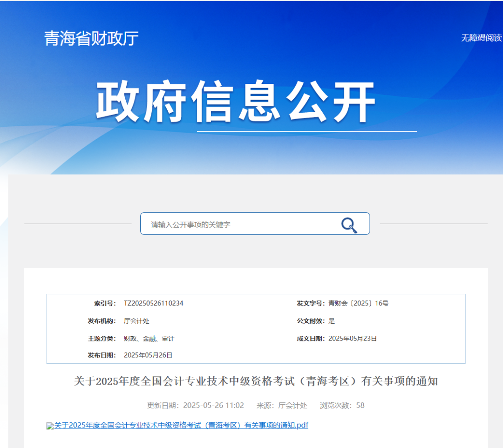503x448 pixels.
Task: Click publishing agency value 厅会计处 in table
Action: pyautogui.click(x=136, y=321)
